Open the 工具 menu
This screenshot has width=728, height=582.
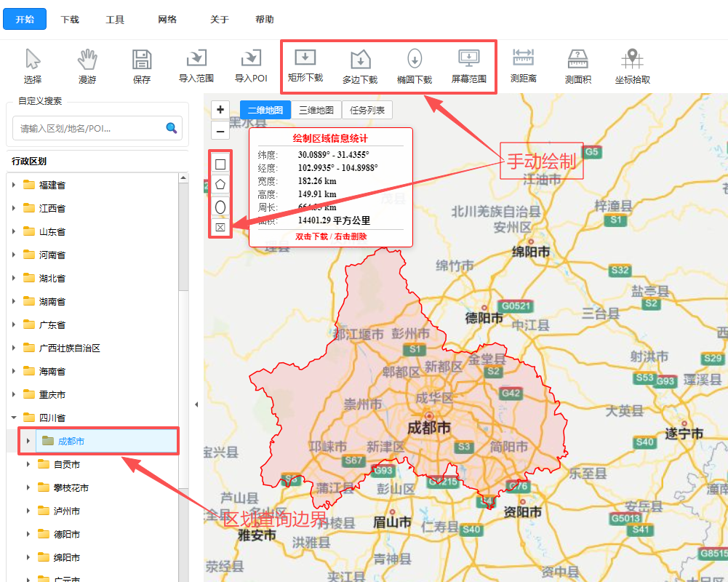pos(115,20)
